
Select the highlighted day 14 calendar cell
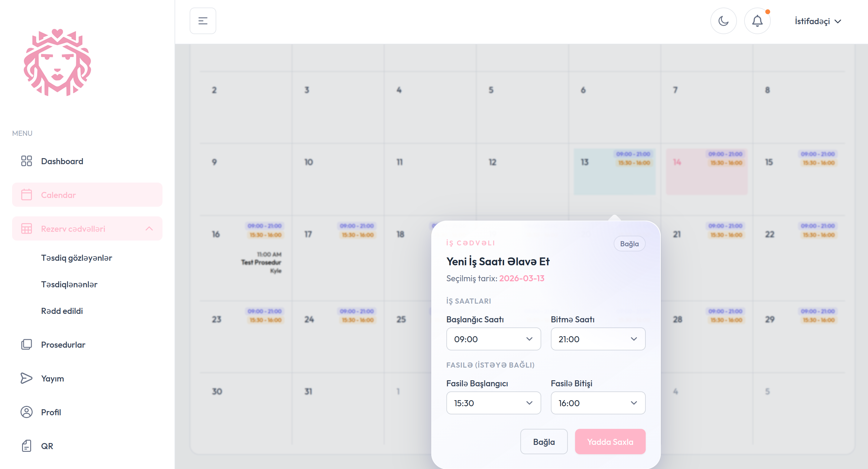tap(707, 172)
